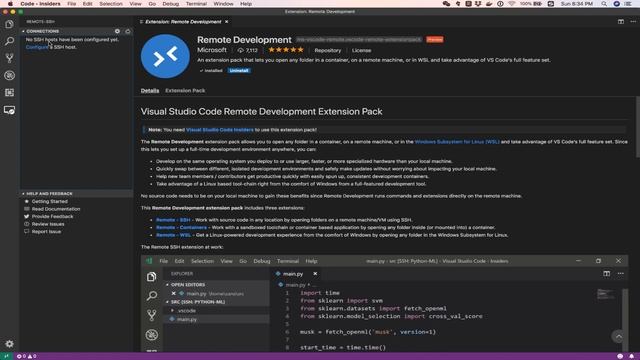
Task: Click main.py tab in embedded screenshot
Action: point(293,274)
